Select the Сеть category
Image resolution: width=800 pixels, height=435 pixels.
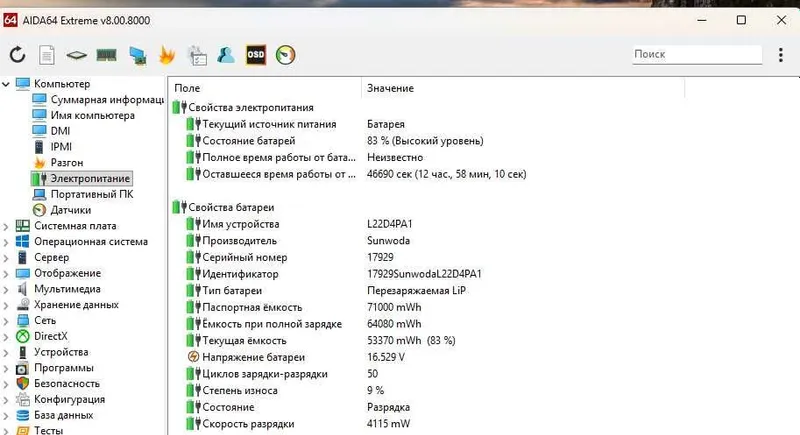[x=36, y=321]
